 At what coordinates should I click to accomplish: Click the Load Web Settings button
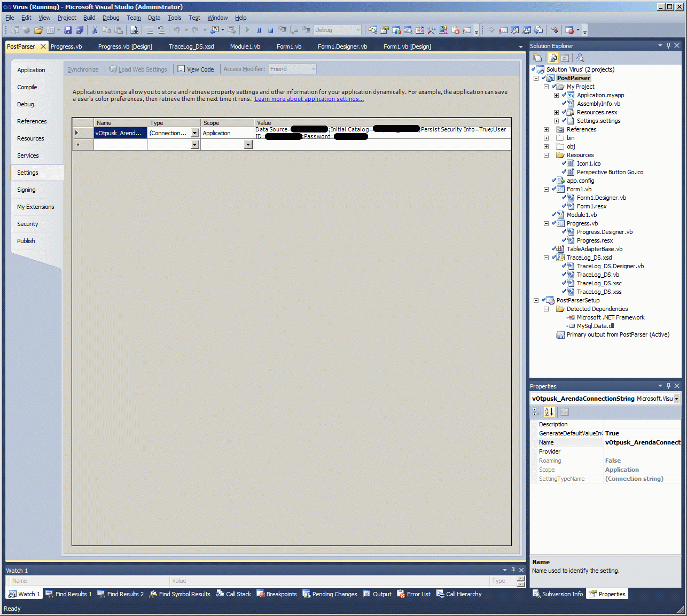click(138, 69)
